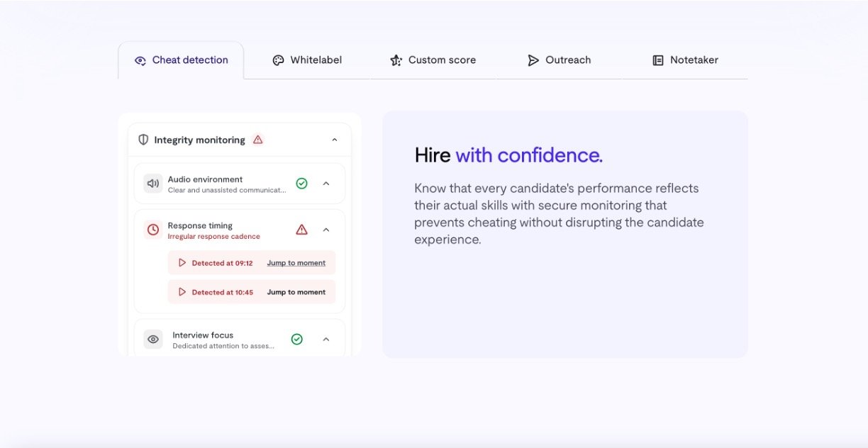
Task: Collapse the Integrity monitoring panel
Action: (x=335, y=140)
